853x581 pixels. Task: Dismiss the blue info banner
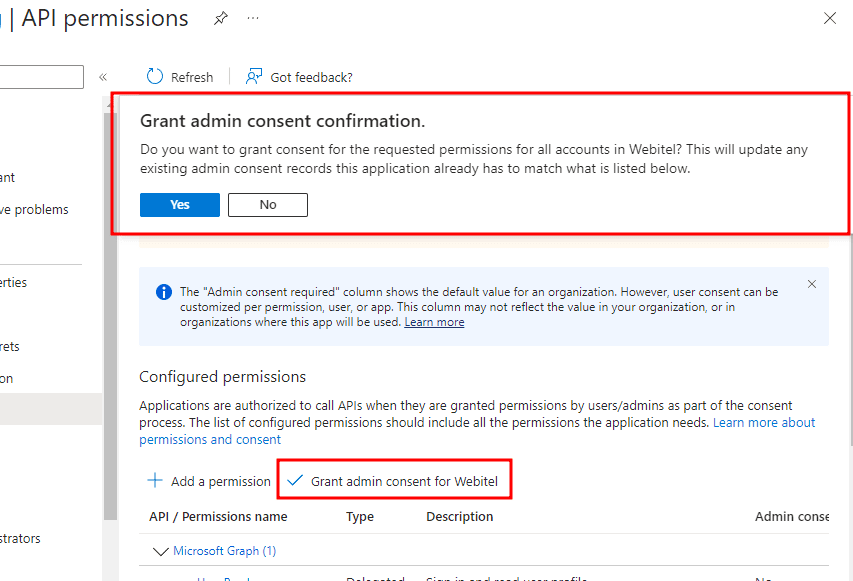(812, 284)
